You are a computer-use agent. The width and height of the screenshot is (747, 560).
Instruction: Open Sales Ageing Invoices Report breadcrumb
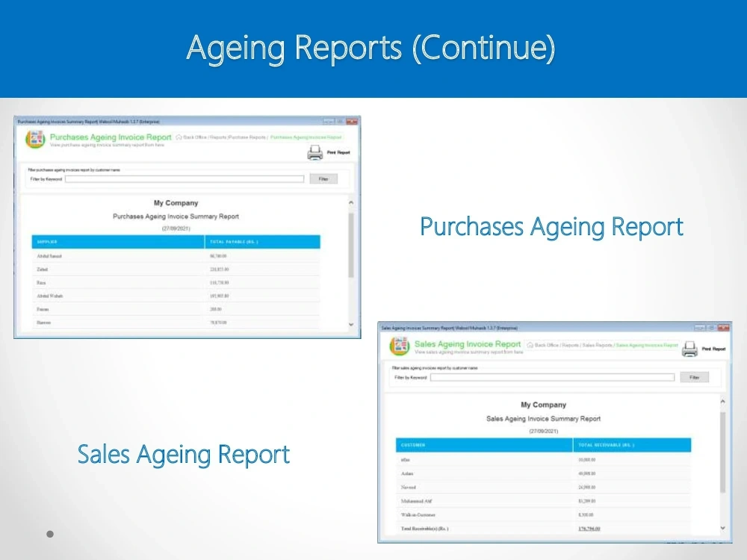pos(647,345)
